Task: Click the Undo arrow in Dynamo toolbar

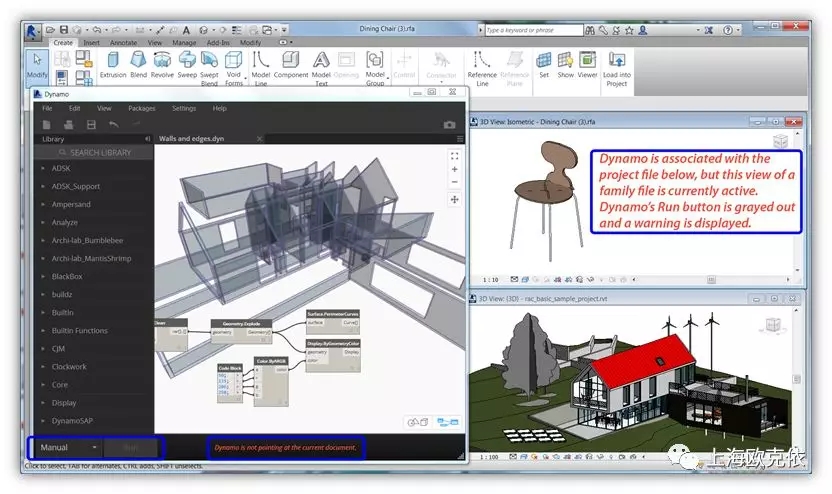Action: click(113, 124)
